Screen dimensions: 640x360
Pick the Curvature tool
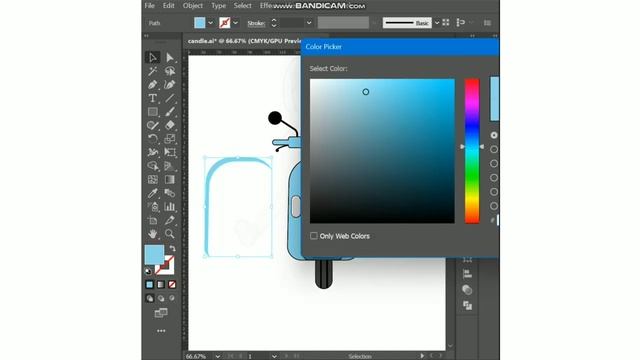click(x=170, y=84)
